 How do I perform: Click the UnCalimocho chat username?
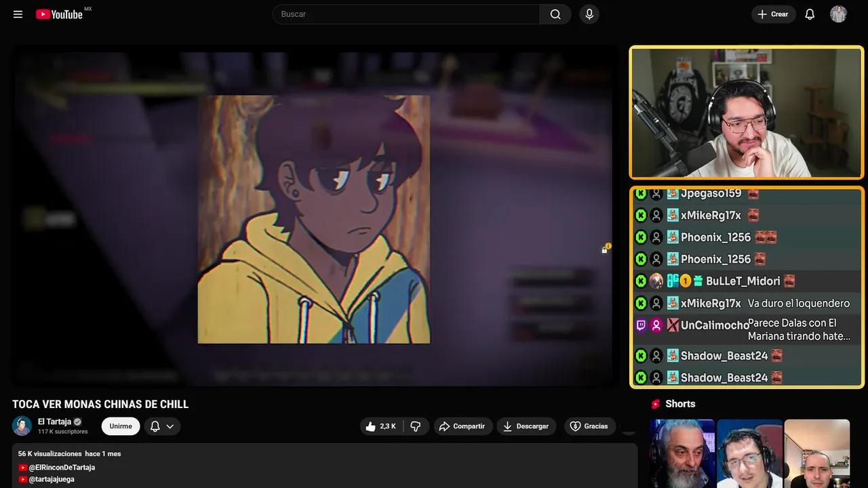coord(715,325)
